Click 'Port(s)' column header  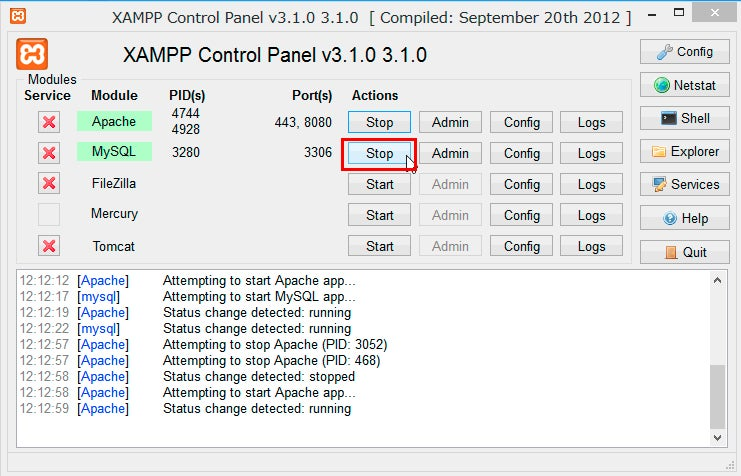pyautogui.click(x=312, y=96)
